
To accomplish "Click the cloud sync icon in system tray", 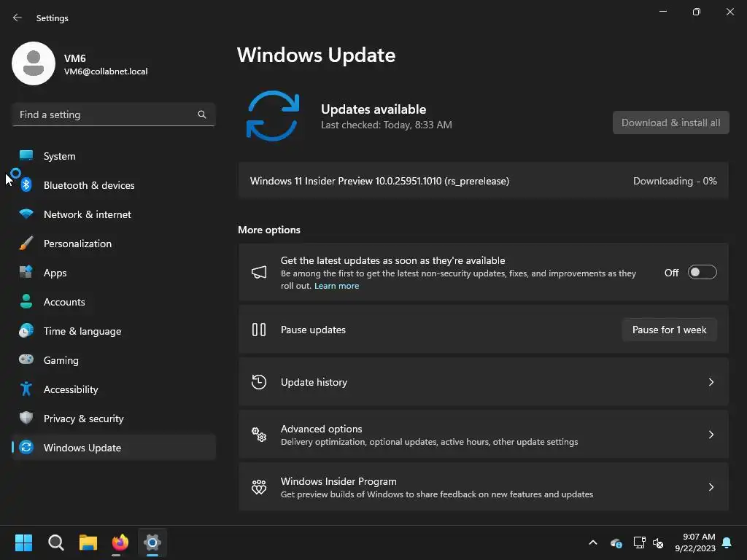I will pyautogui.click(x=616, y=542).
